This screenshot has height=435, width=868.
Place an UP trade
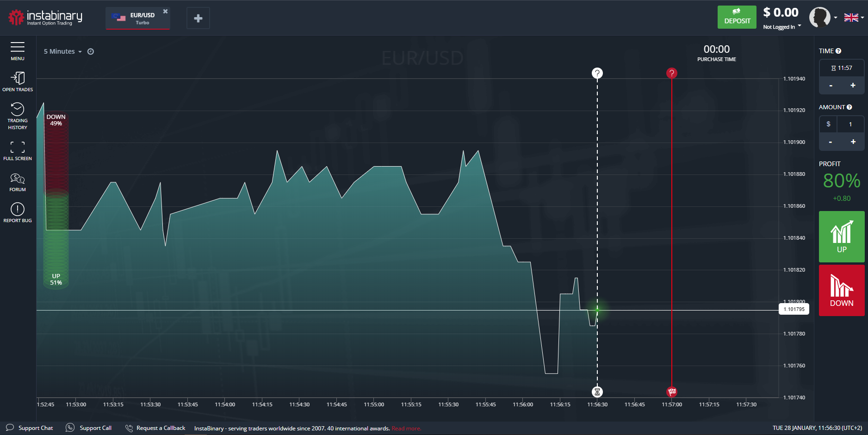[x=842, y=236]
